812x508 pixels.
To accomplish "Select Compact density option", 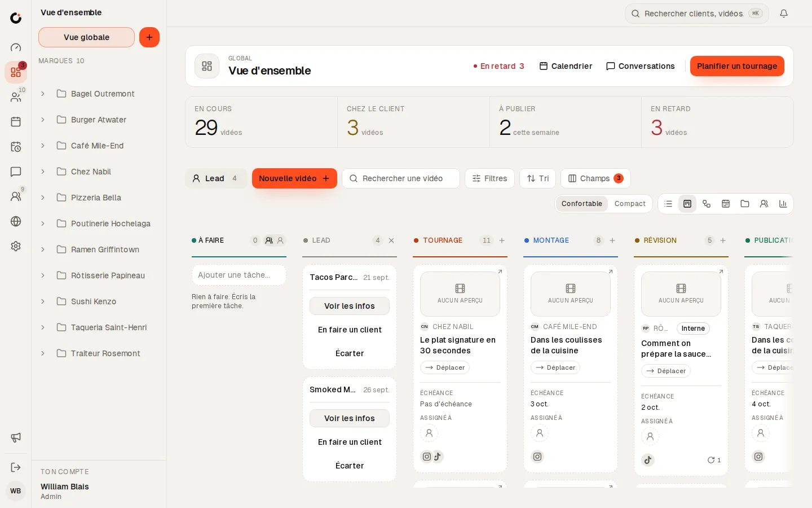I will 630,204.
